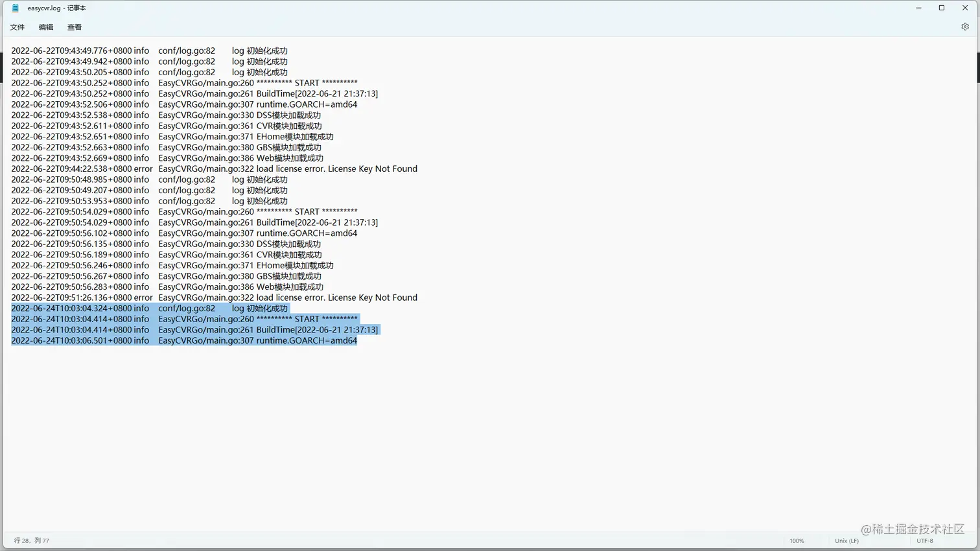Click the highlighted 10:03:04.414 BuildTime line
This screenshot has height=551, width=980.
(194, 330)
